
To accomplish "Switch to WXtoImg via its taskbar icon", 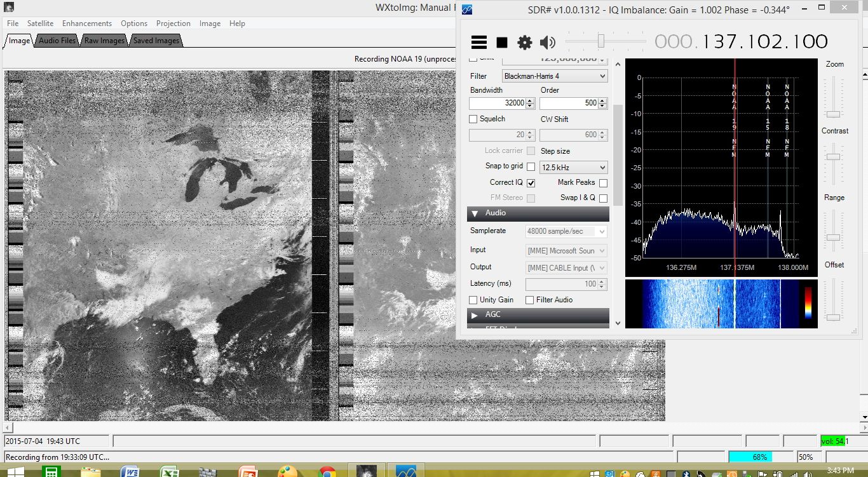I will point(366,471).
